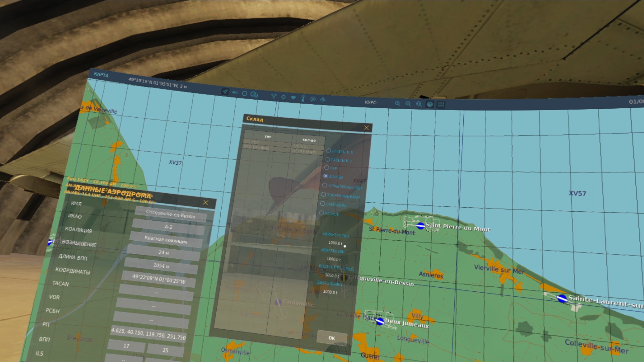Click the Vierville sur Mer town label

tap(499, 269)
